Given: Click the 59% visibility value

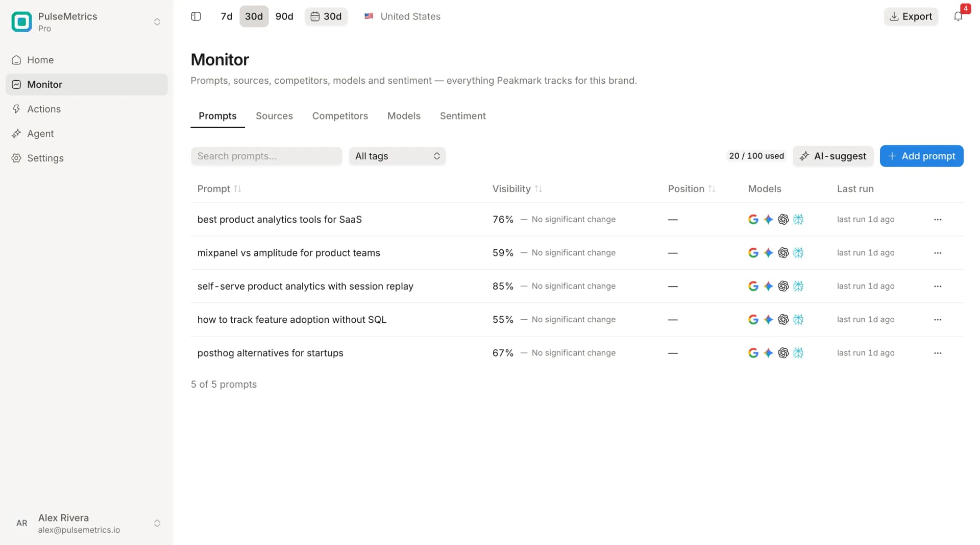Looking at the screenshot, I should pyautogui.click(x=503, y=253).
